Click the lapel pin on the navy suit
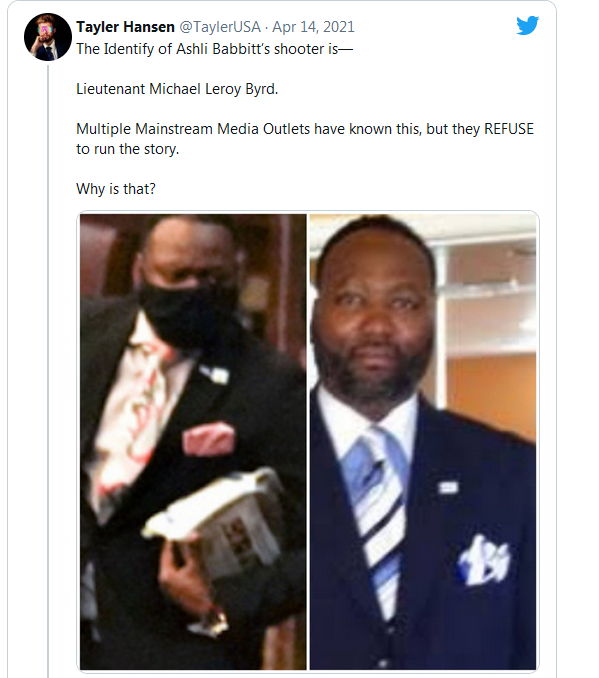599x678 pixels. tap(448, 487)
